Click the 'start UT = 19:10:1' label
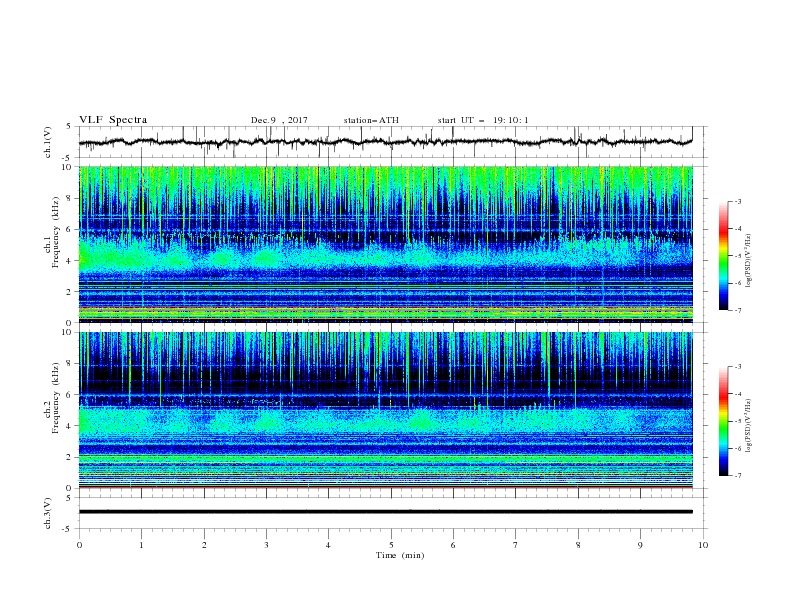 click(482, 120)
